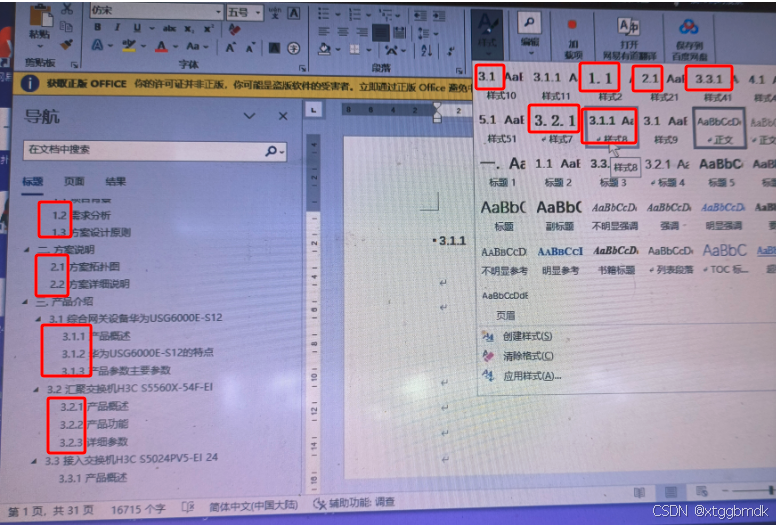Image resolution: width=776 pixels, height=525 pixels.
Task: Click the Asian Layout icon in paragraph group
Action: [391, 50]
